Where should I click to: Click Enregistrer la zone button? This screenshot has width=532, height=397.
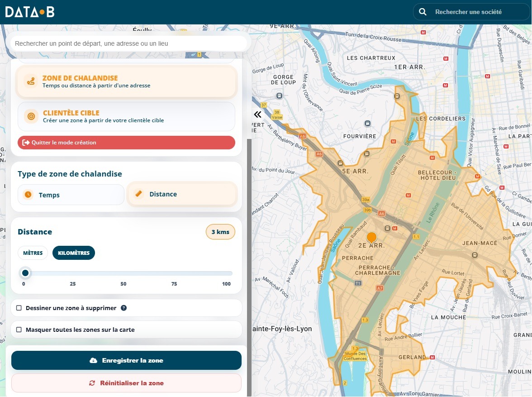point(126,360)
